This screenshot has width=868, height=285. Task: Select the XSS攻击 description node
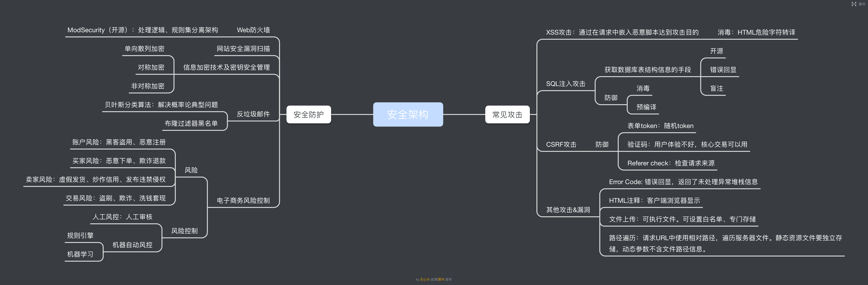coord(622,32)
